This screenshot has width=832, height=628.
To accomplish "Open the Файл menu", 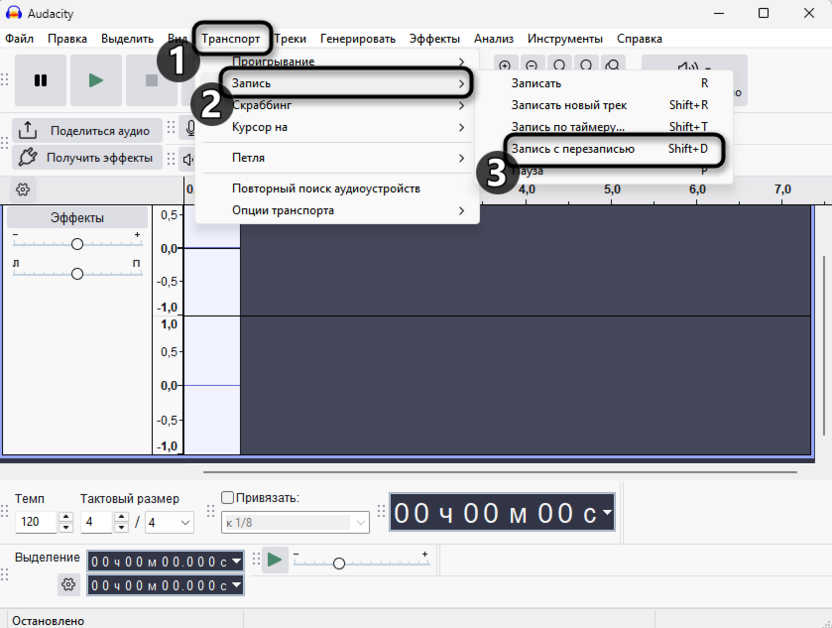I will pyautogui.click(x=19, y=39).
